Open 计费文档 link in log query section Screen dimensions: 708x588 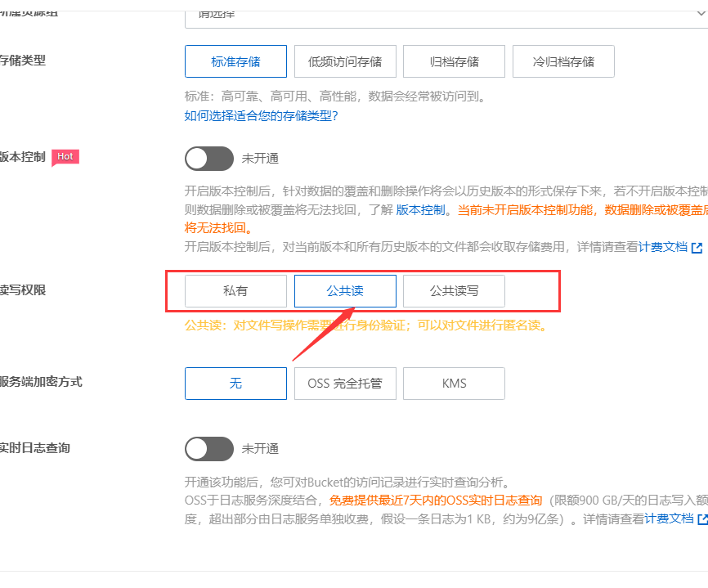669,518
